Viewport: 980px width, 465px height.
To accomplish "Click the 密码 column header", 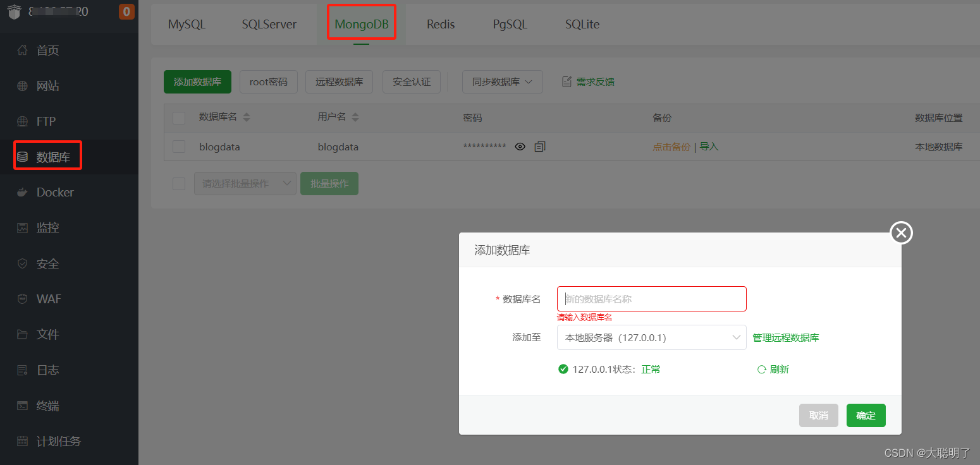I will [472, 118].
